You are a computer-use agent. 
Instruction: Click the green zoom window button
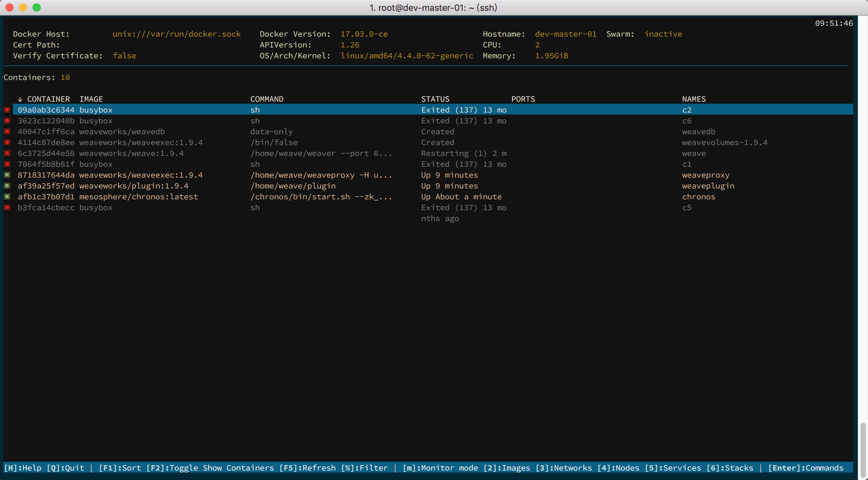coord(37,7)
